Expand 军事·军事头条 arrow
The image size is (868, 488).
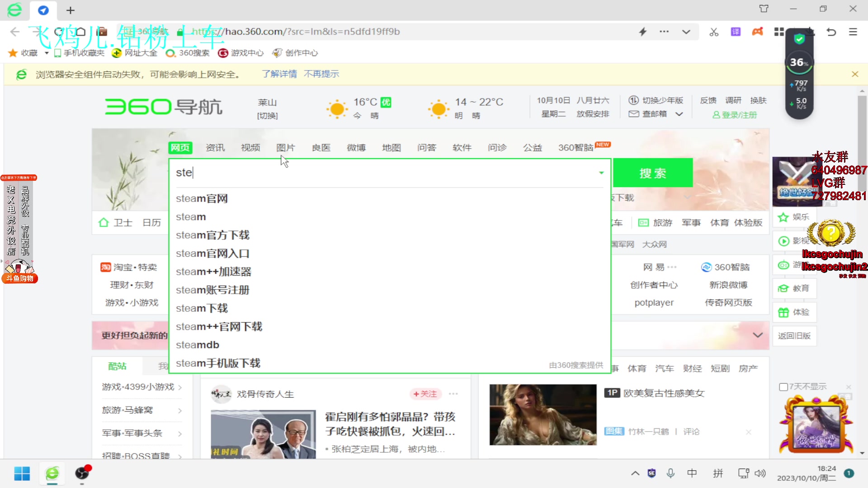click(x=180, y=434)
